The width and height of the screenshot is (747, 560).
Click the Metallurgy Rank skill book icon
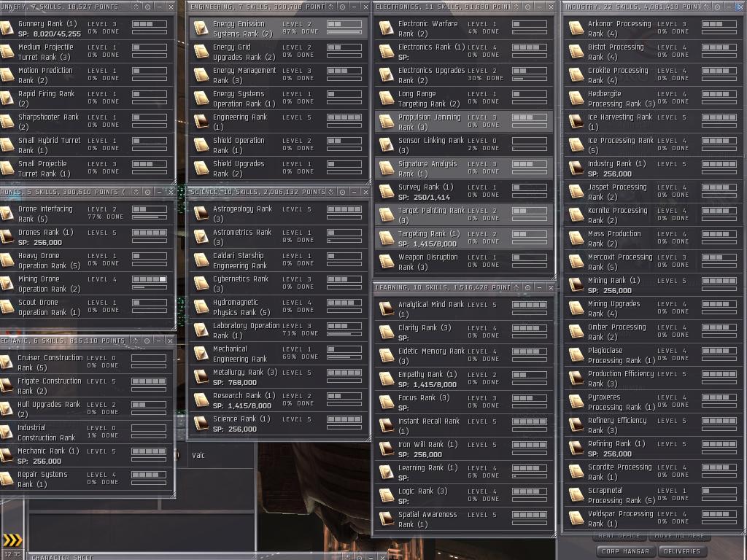[201, 377]
